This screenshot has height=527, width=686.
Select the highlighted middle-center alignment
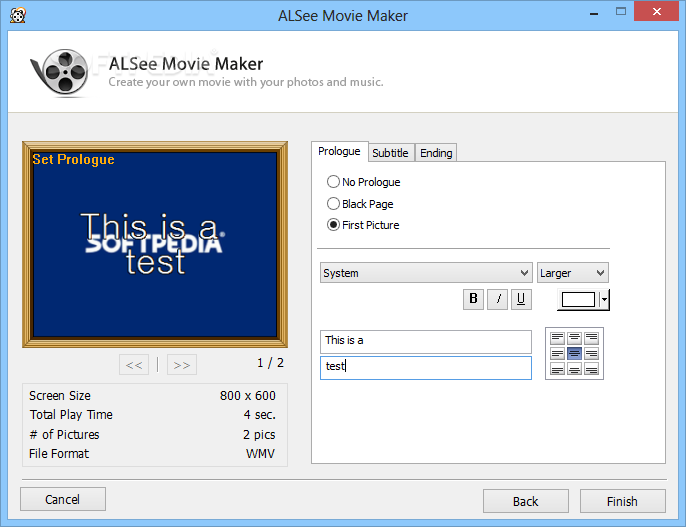tap(574, 353)
